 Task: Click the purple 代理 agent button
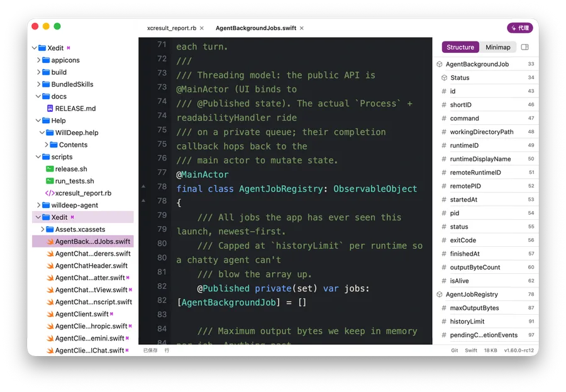point(520,28)
